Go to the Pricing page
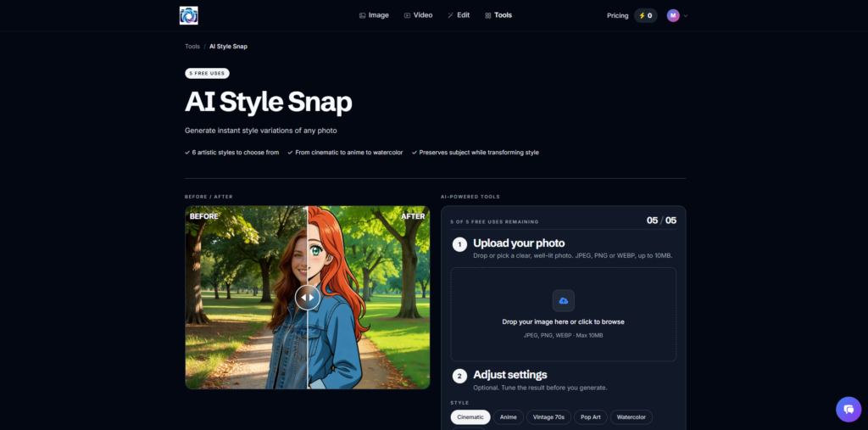868x430 pixels. point(617,15)
